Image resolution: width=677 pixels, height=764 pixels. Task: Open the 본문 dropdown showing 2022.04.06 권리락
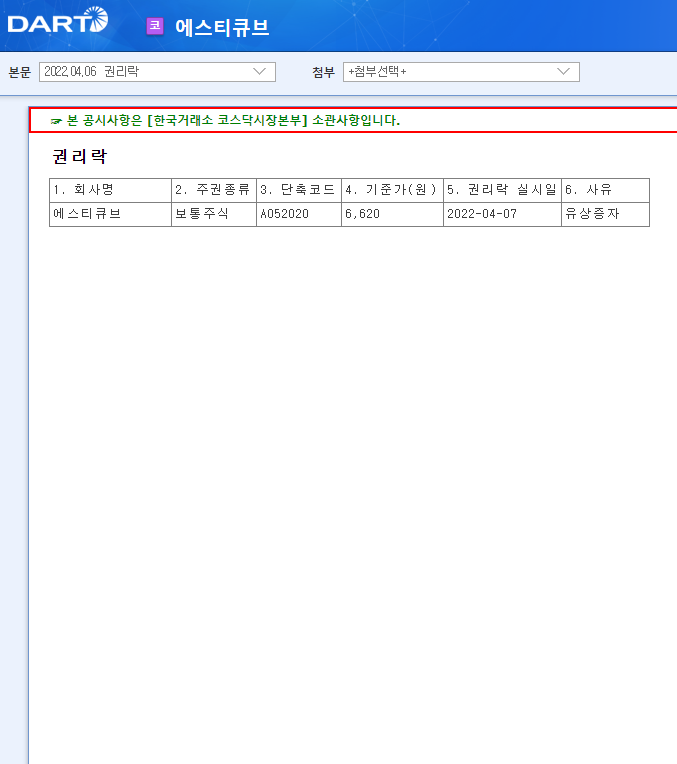[x=157, y=72]
